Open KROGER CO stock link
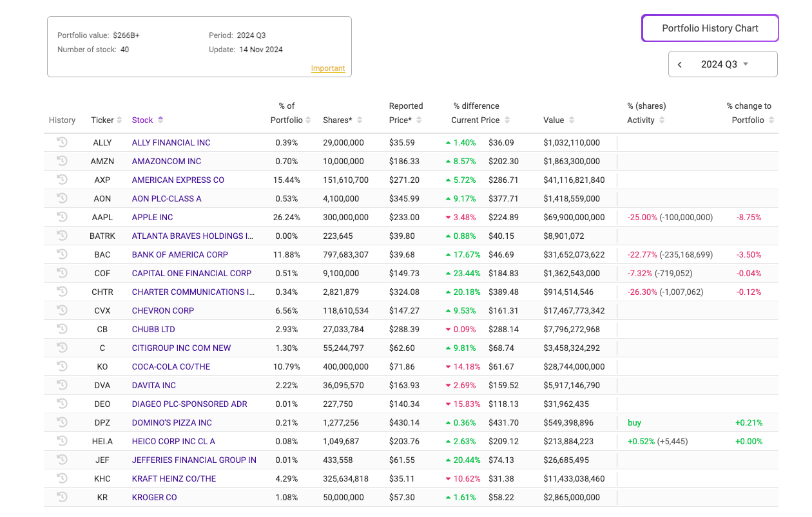This screenshot has height=517, width=812. click(155, 497)
